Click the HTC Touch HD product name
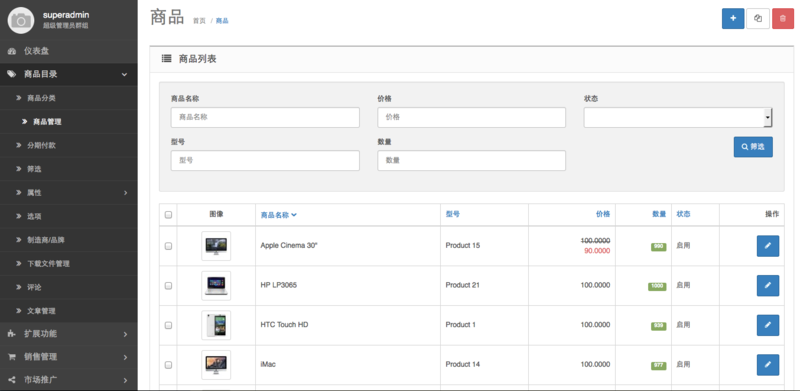The height and width of the screenshot is (391, 800). click(x=284, y=325)
